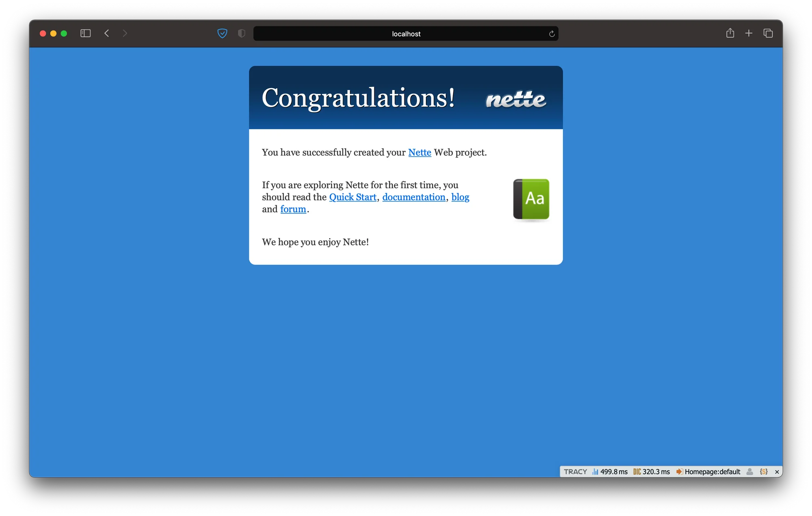Close the Tracy debug bar
Screen dimensions: 812x516
777,472
